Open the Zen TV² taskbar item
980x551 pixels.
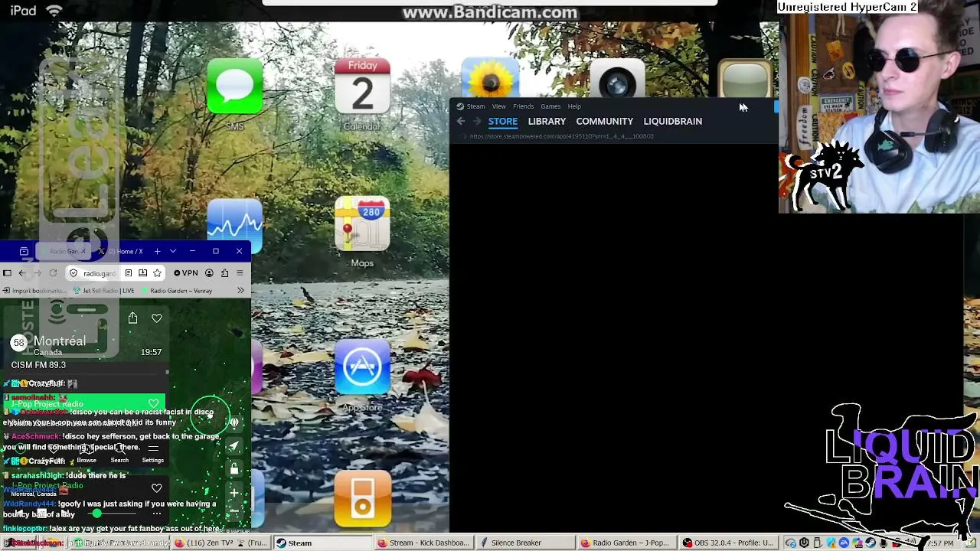coord(220,543)
